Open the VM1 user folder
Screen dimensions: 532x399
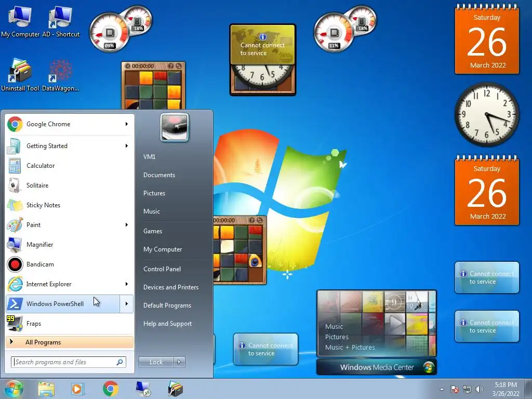click(149, 157)
